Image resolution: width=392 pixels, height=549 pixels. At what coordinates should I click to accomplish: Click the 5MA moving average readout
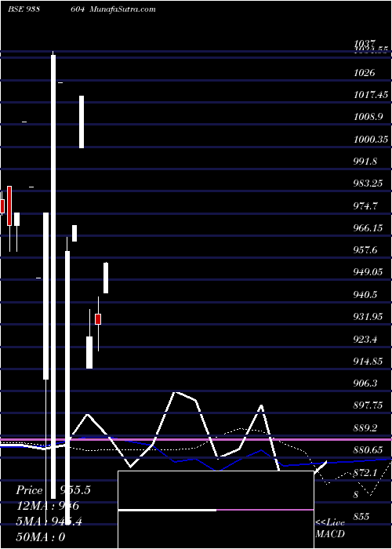[x=49, y=522]
